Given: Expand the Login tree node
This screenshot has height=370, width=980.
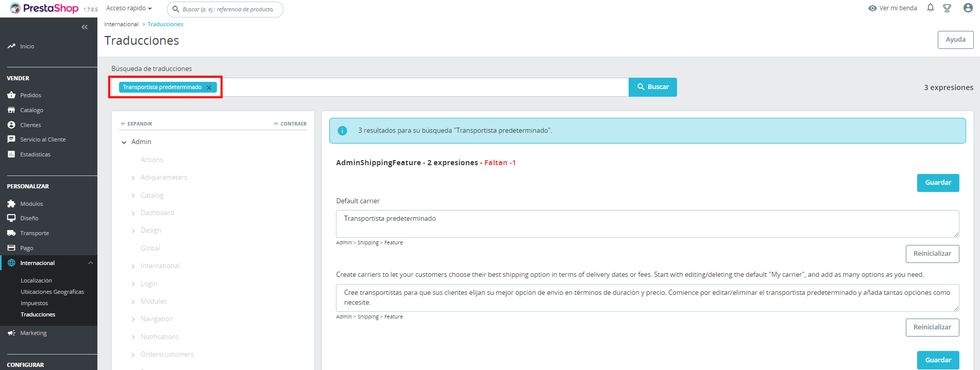Looking at the screenshot, I should coord(133,284).
